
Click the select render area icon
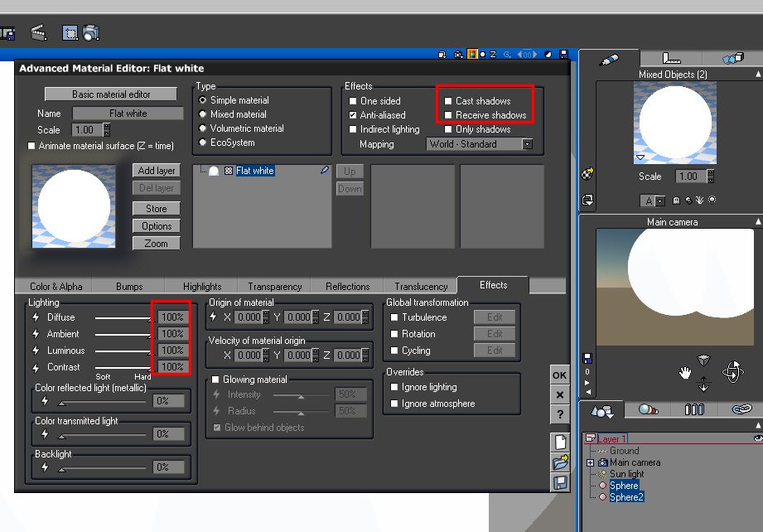[x=70, y=32]
